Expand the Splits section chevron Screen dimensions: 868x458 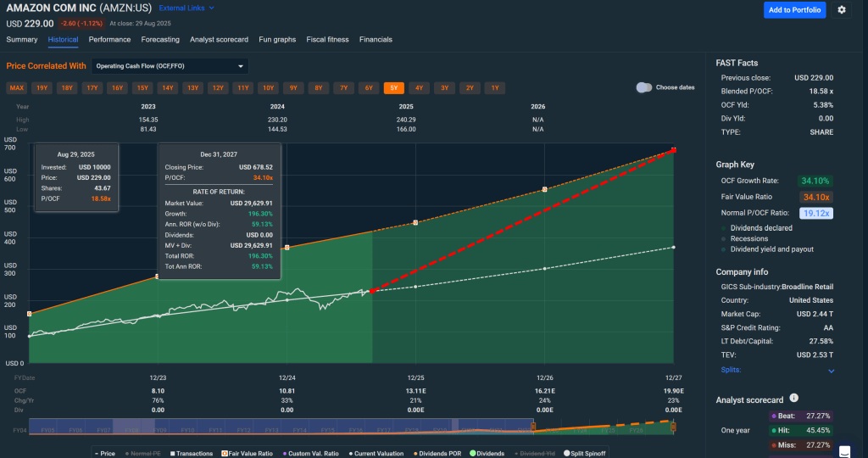click(x=831, y=371)
